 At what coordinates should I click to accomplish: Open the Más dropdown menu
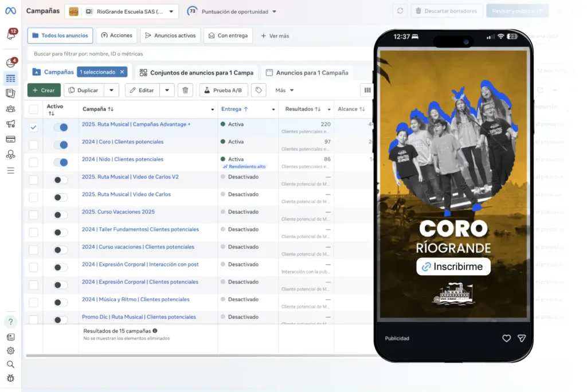[x=284, y=90]
